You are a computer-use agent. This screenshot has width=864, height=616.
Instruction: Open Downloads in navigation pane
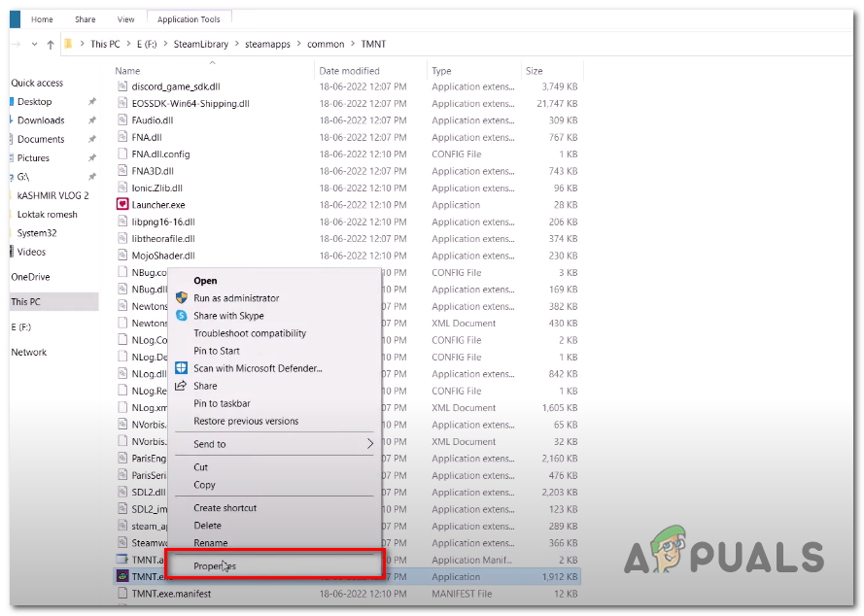[x=41, y=120]
